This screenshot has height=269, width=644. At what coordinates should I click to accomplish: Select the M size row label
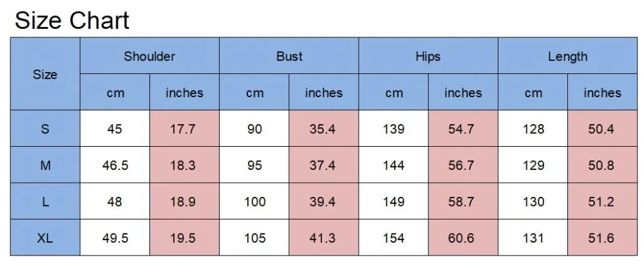pyautogui.click(x=45, y=165)
